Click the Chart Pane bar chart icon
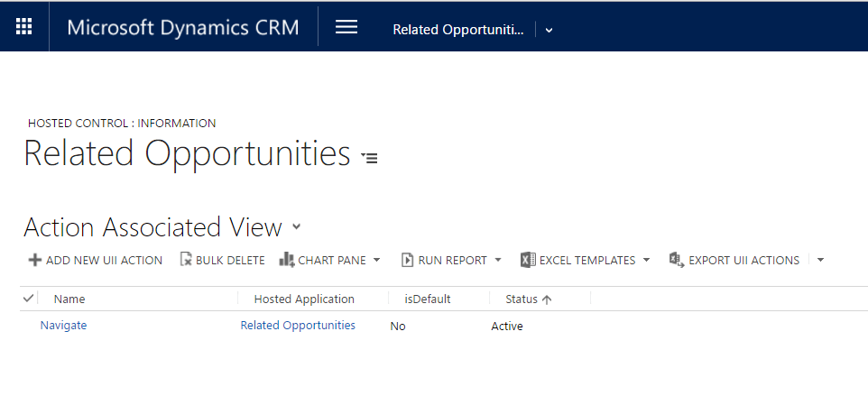The image size is (868, 396). coord(287,260)
